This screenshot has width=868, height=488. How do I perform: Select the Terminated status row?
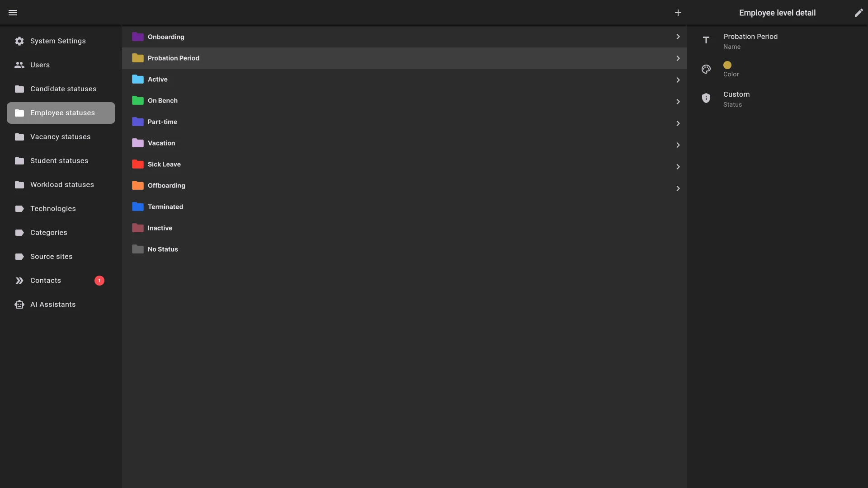click(165, 207)
